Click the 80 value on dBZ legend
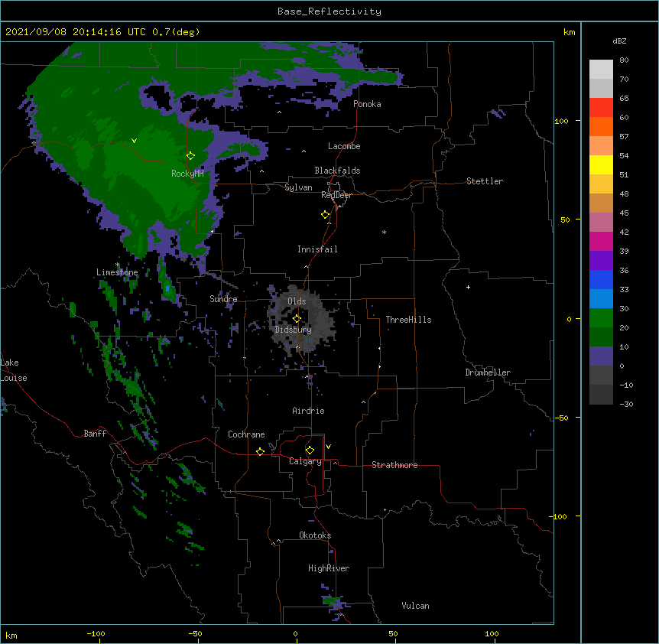Screen dimensions: 659x644 coord(624,60)
